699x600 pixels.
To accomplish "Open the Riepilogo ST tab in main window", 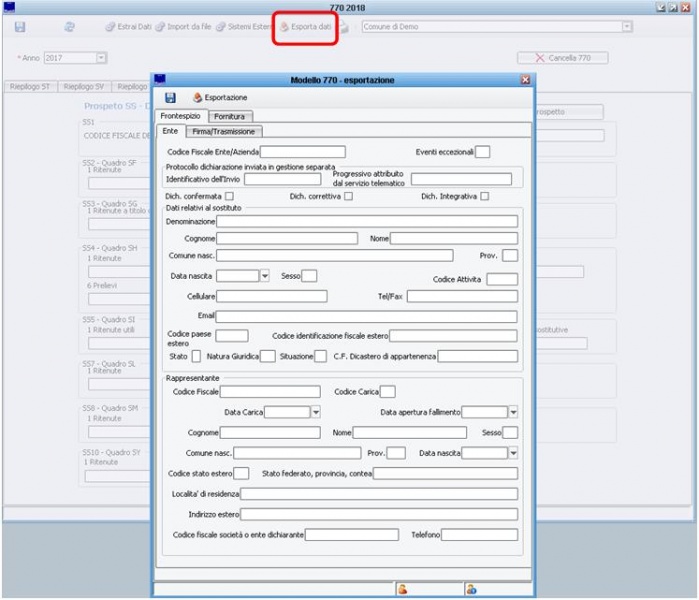I will point(30,86).
